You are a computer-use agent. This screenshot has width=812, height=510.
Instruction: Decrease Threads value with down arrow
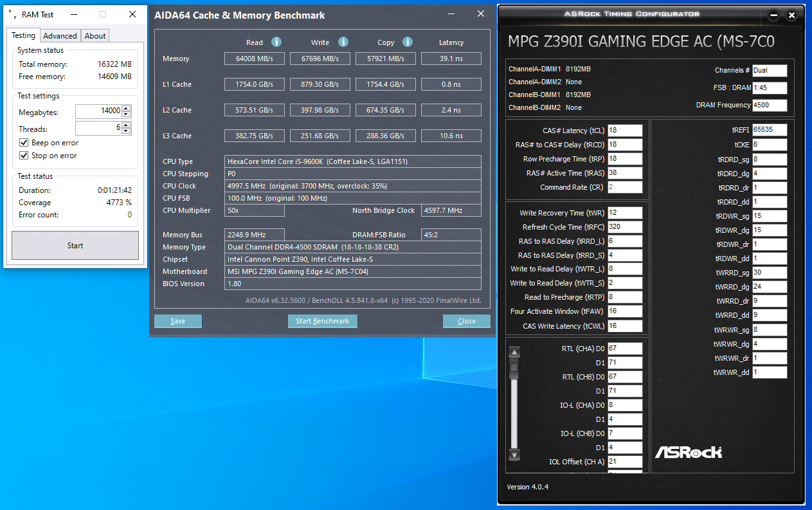[126, 131]
